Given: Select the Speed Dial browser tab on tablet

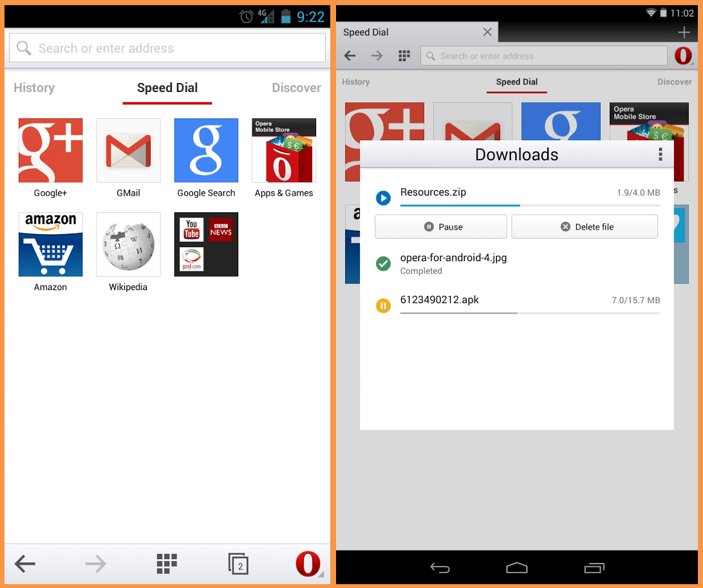Looking at the screenshot, I should (x=417, y=32).
